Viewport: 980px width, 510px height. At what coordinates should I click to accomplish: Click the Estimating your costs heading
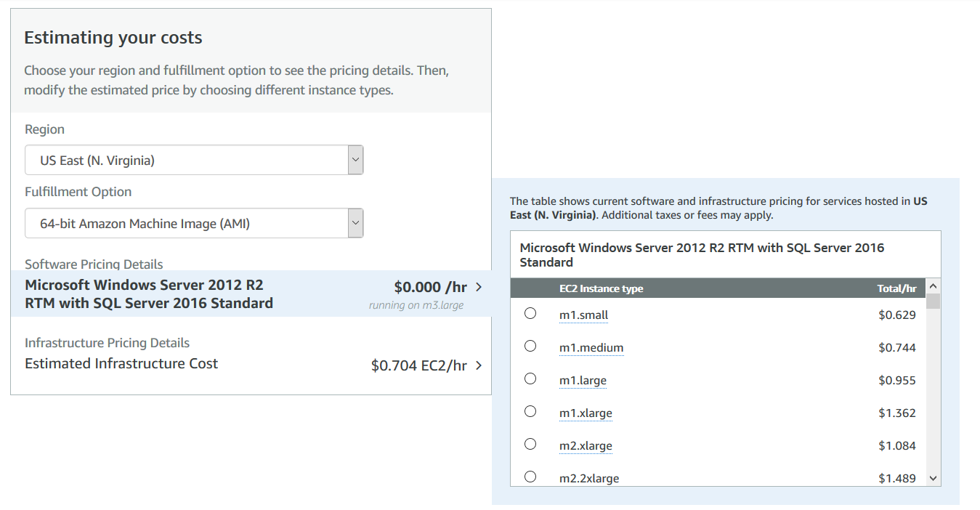tap(113, 38)
